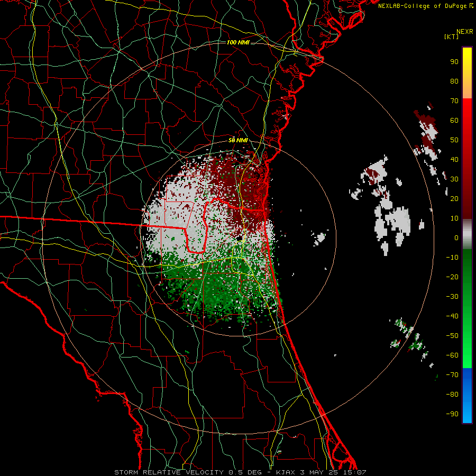
Task: Click the positive 30 scale value
Action: (454, 179)
